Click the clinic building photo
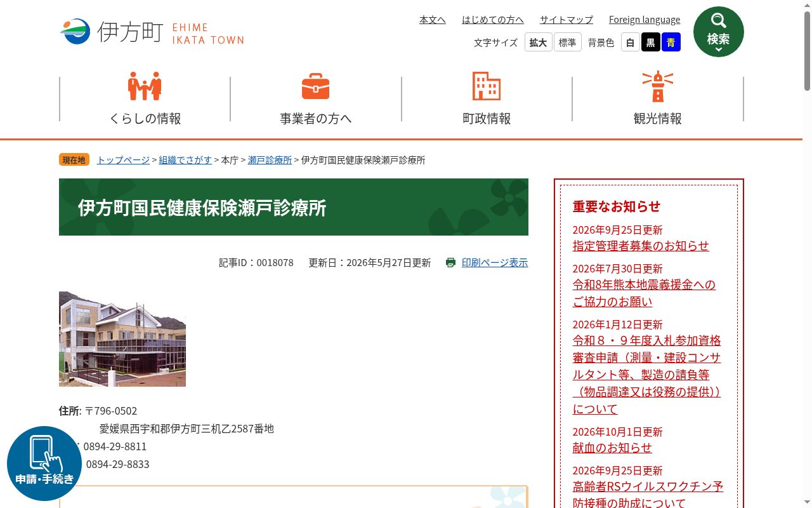Viewport: 812px width, 508px height. [122, 339]
